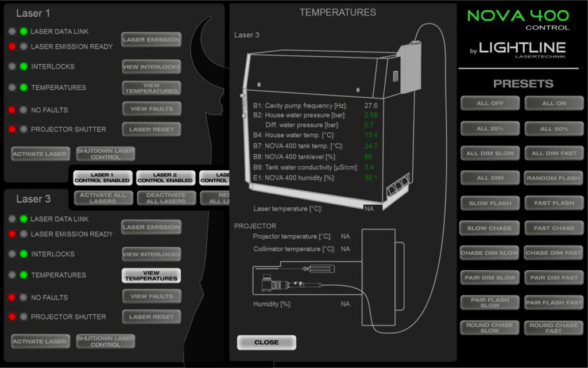Click Laser 3 LASER EMISSION button

[x=152, y=227]
